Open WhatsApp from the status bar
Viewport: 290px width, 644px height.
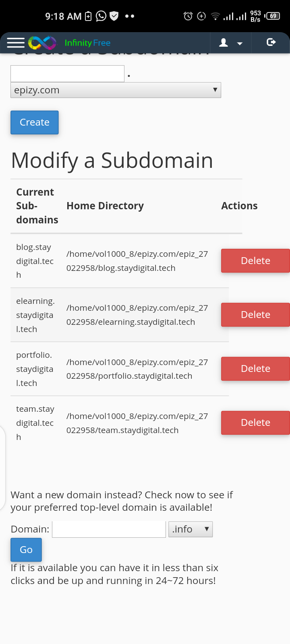100,16
